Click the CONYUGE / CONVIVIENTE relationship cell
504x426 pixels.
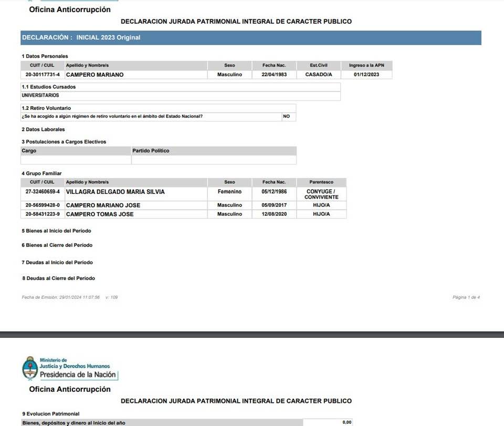pos(321,194)
